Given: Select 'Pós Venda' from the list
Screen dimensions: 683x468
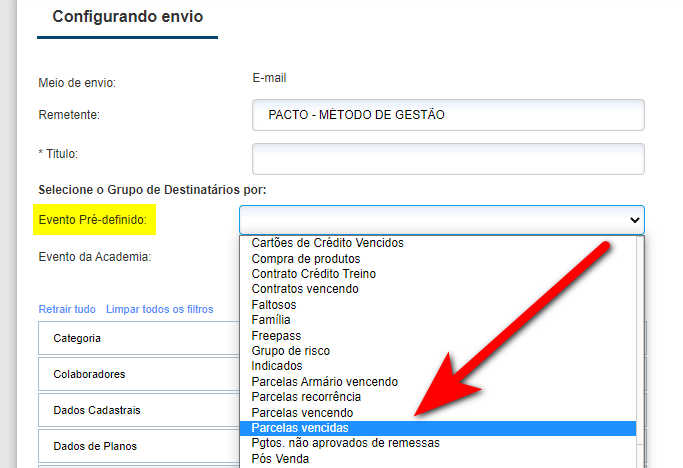Looking at the screenshot, I should click(280, 459).
